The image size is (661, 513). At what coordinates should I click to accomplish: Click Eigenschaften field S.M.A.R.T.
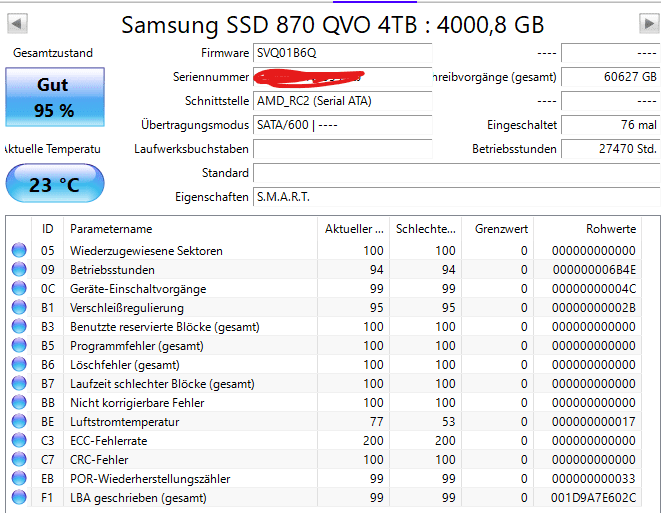[x=457, y=197]
